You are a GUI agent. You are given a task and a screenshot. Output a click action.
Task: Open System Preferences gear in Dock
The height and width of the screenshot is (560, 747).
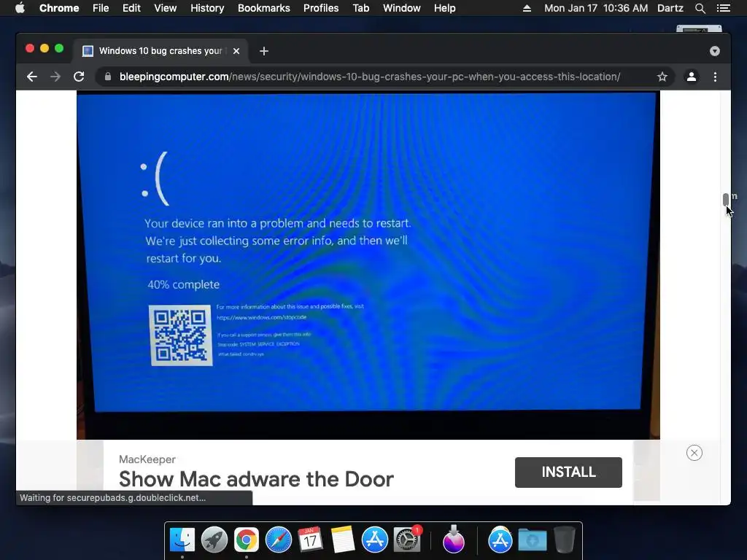point(407,540)
